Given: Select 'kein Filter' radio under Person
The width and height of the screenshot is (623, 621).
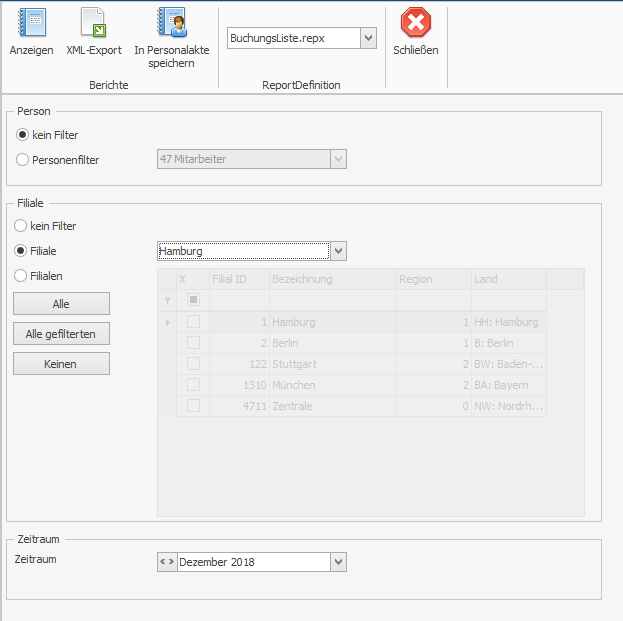Looking at the screenshot, I should click(x=23, y=135).
